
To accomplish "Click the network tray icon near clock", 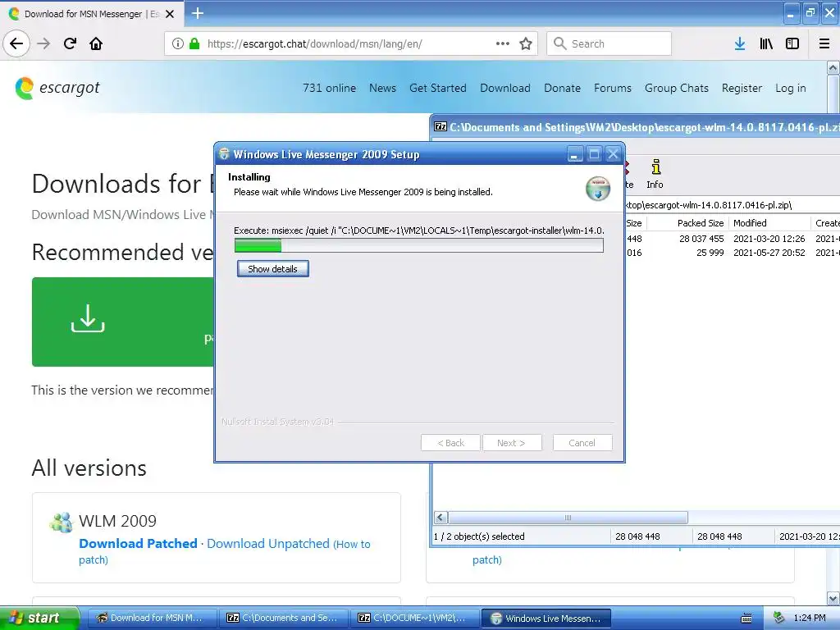I will (x=779, y=618).
